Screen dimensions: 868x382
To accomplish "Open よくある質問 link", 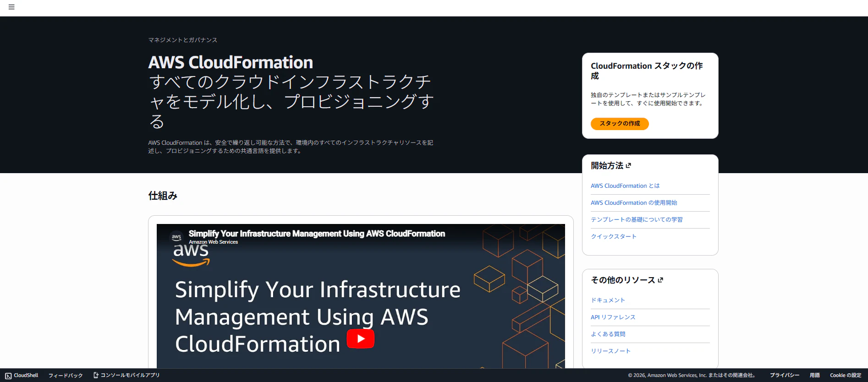I will 608,334.
